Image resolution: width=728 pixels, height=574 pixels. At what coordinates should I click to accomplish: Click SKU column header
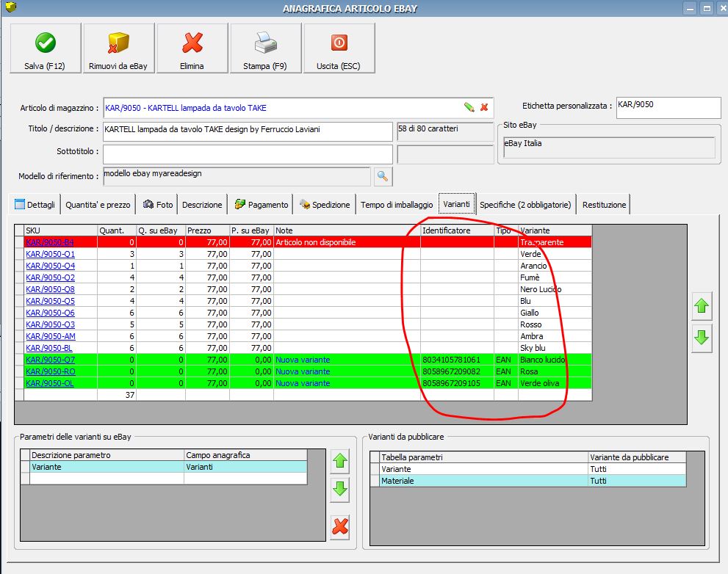click(x=60, y=230)
